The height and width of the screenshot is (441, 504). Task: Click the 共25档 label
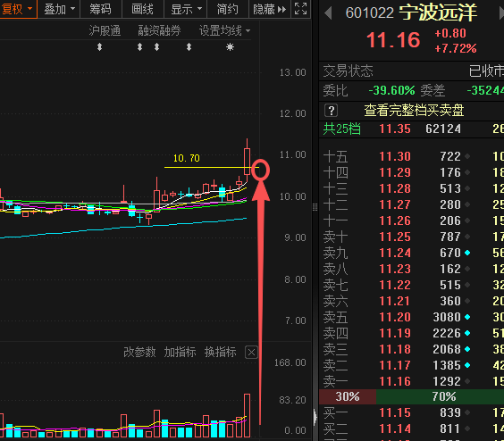[x=341, y=129]
